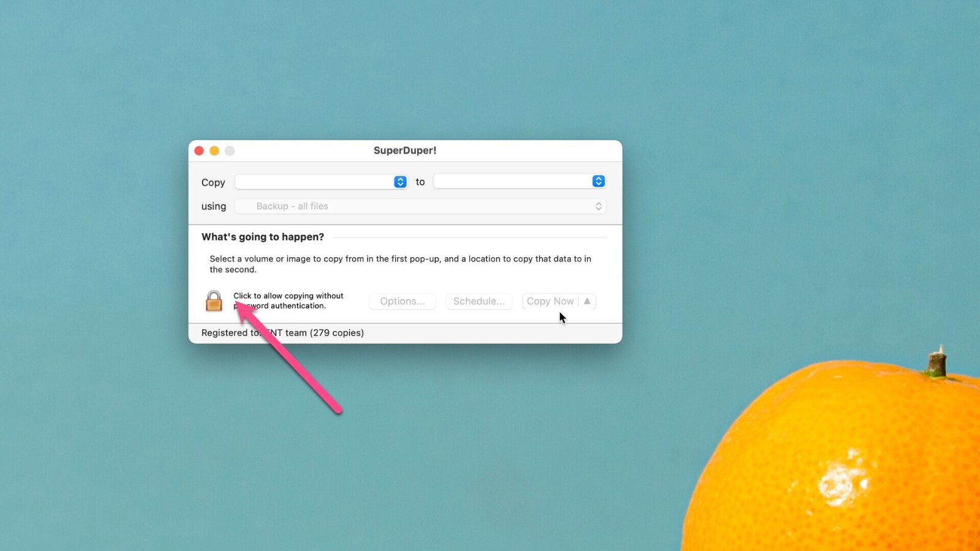
Task: Click the SuperDuper! window title
Action: click(x=405, y=151)
